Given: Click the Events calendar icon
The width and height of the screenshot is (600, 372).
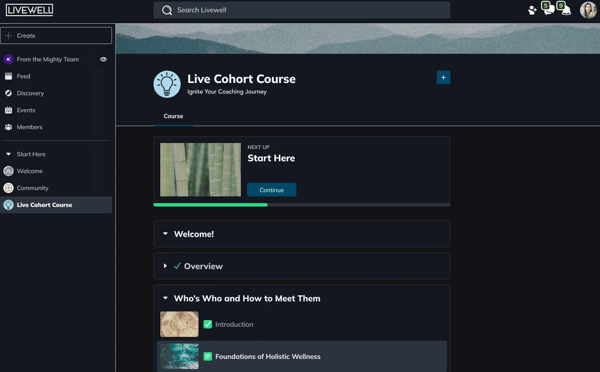Looking at the screenshot, I should [x=8, y=110].
